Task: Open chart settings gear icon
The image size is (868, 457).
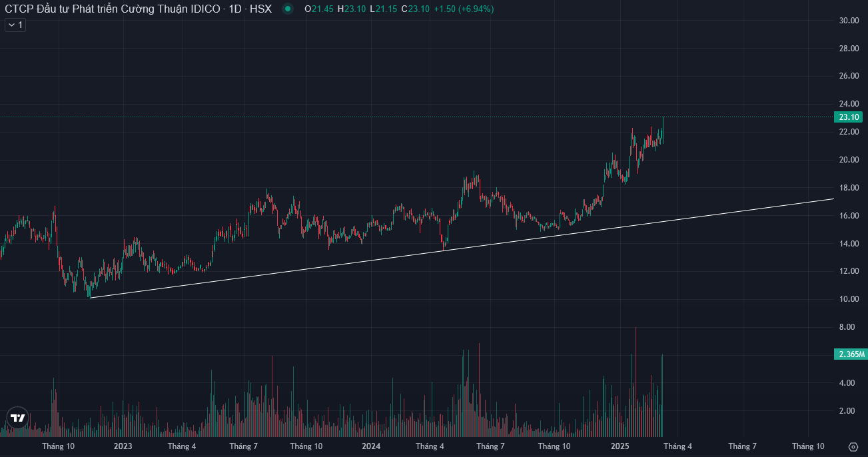Action: point(853,446)
